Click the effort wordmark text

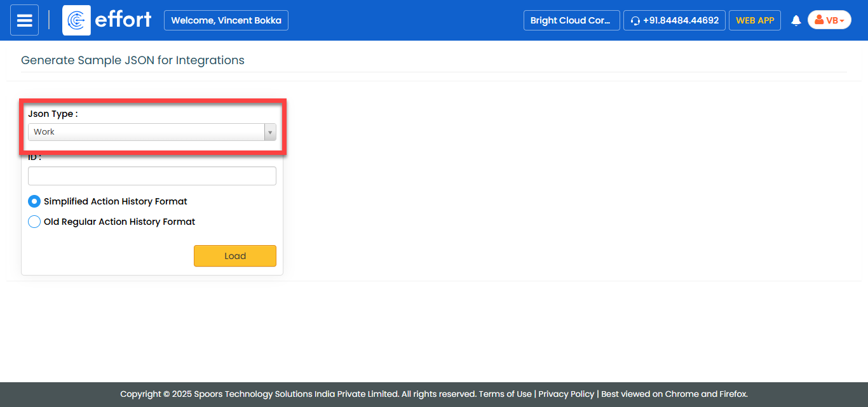pyautogui.click(x=123, y=20)
